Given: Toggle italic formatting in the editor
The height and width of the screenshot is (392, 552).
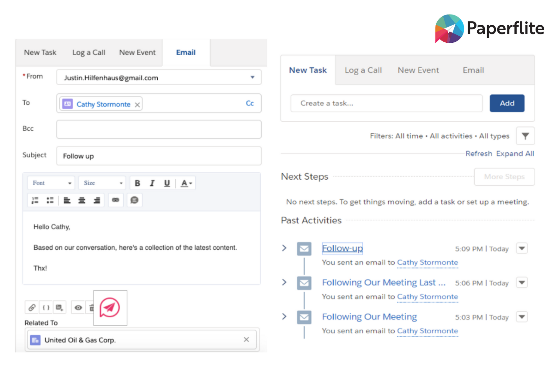Looking at the screenshot, I should pos(152,183).
